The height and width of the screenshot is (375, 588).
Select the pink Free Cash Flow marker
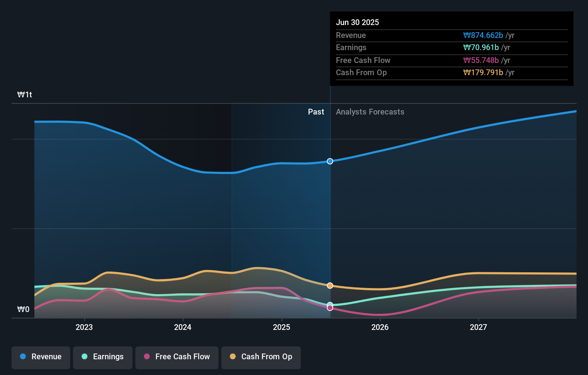coord(330,308)
